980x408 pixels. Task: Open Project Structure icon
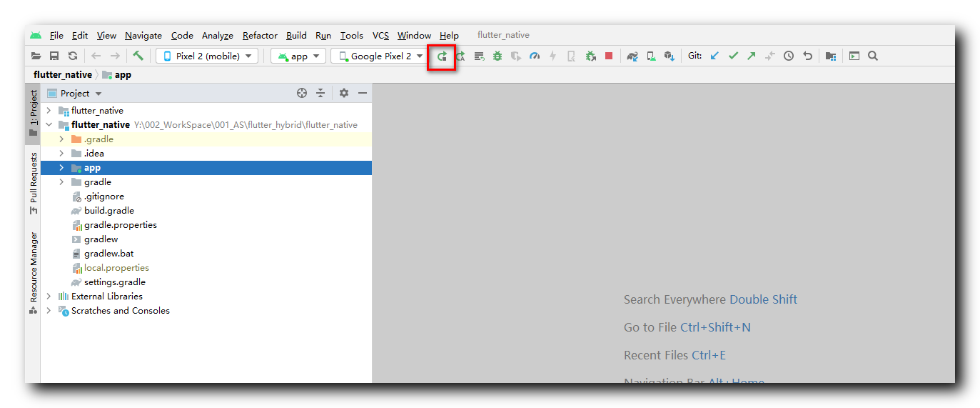tap(831, 56)
